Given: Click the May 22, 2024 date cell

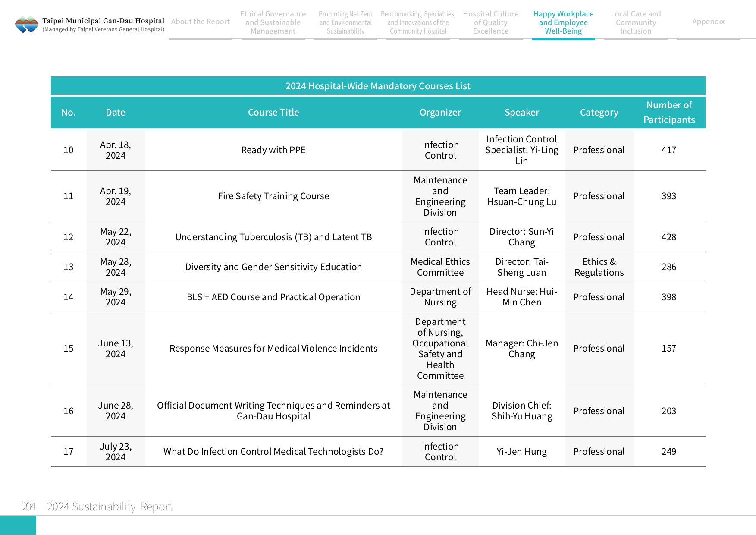Looking at the screenshot, I should [116, 237].
